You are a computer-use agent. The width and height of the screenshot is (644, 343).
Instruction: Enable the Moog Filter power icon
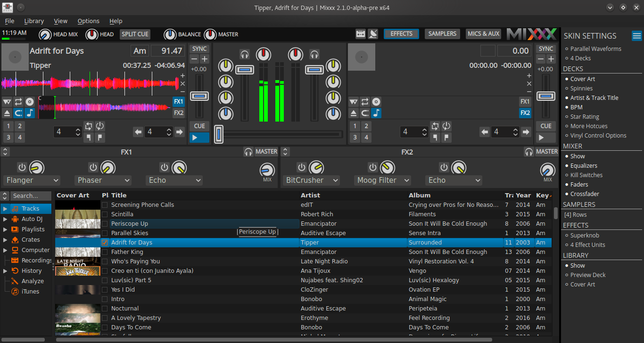coord(373,167)
